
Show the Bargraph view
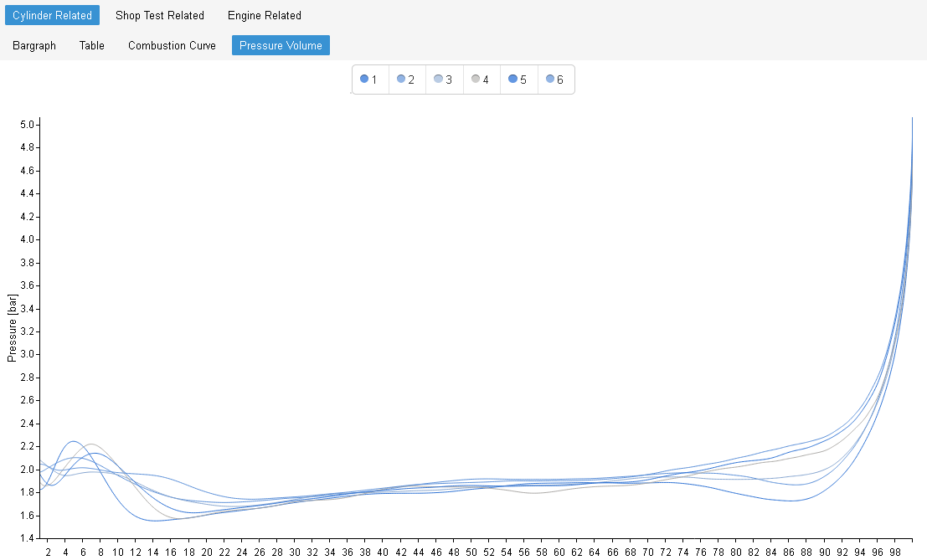pos(34,45)
